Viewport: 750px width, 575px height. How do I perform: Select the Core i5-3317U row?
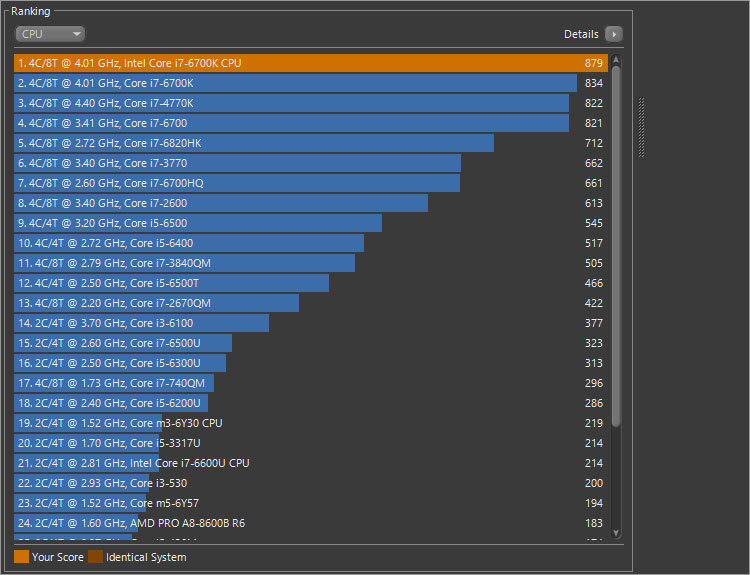click(311, 443)
